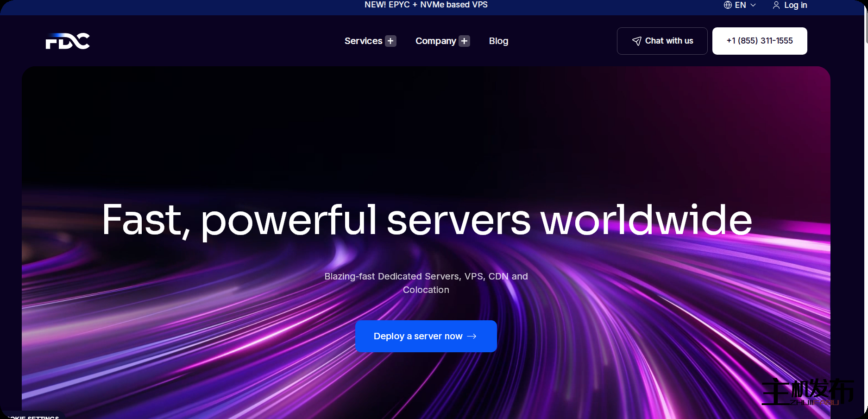Go to the Blog page

point(498,41)
